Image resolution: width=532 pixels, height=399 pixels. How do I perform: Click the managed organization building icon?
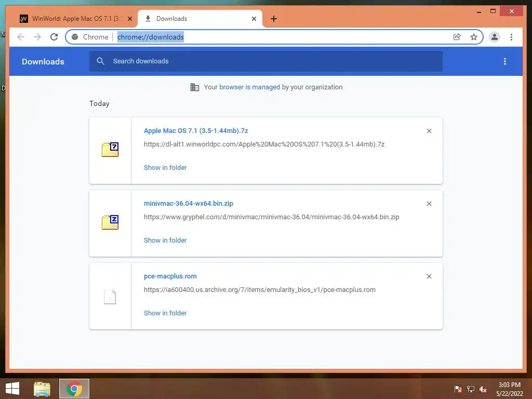pyautogui.click(x=195, y=87)
